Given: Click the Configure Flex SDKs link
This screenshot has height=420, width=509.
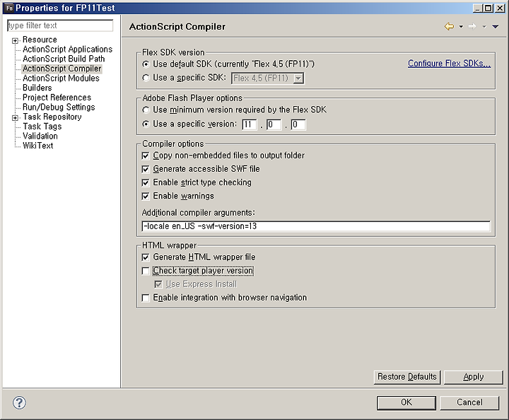Looking at the screenshot, I should (x=450, y=64).
